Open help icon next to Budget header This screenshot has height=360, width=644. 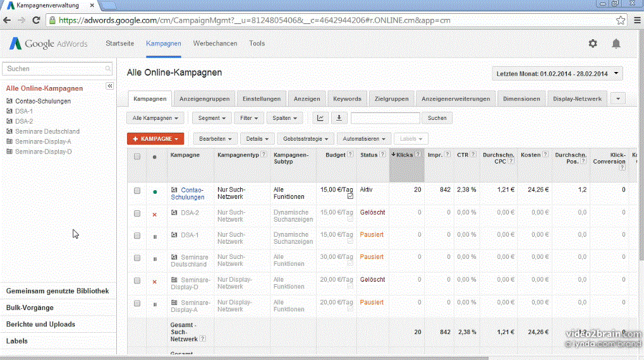point(350,155)
